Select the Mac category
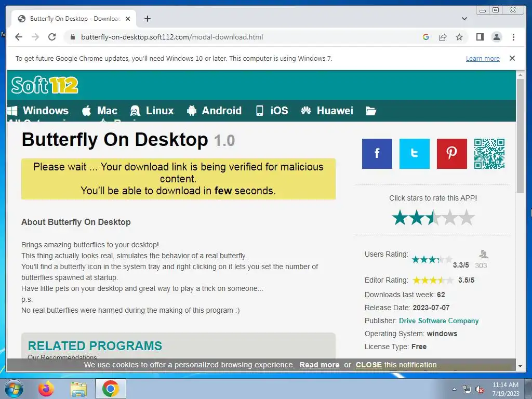The image size is (532, 399). click(x=99, y=111)
